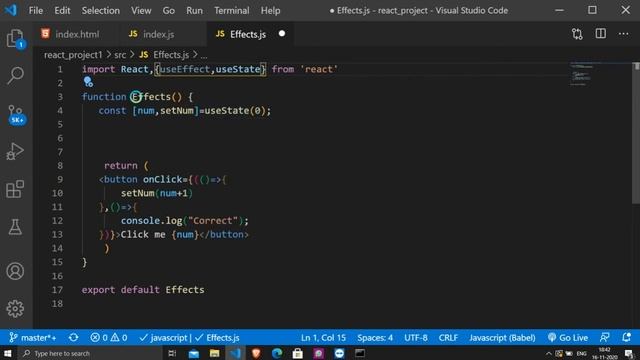The width and height of the screenshot is (640, 360).
Task: Open errors and warnings problems indicator
Action: pyautogui.click(x=109, y=338)
